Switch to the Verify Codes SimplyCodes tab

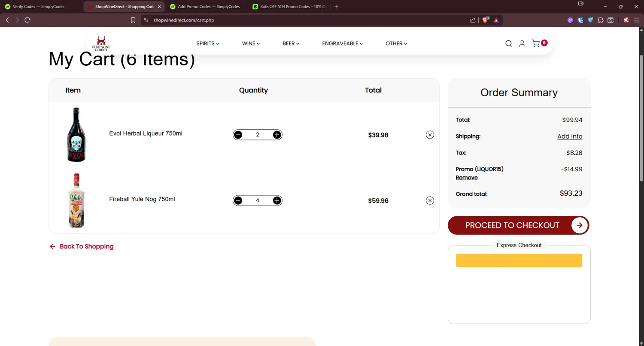pyautogui.click(x=41, y=7)
